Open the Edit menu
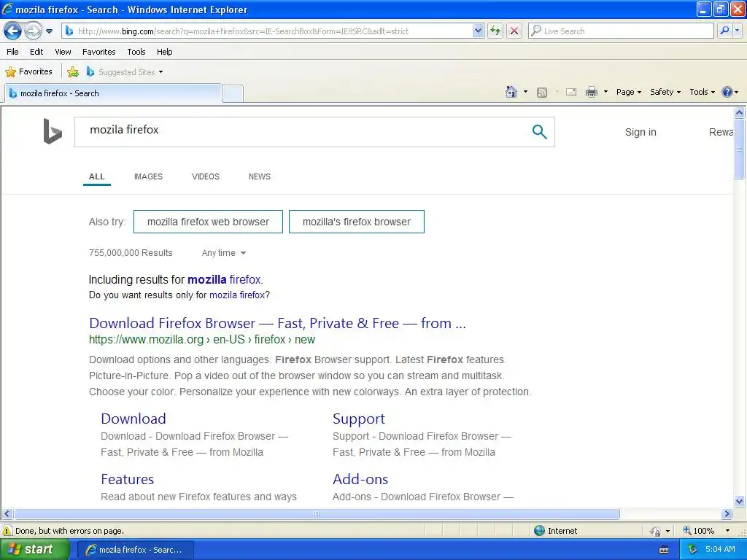Viewport: 747px width, 560px height. click(x=36, y=52)
